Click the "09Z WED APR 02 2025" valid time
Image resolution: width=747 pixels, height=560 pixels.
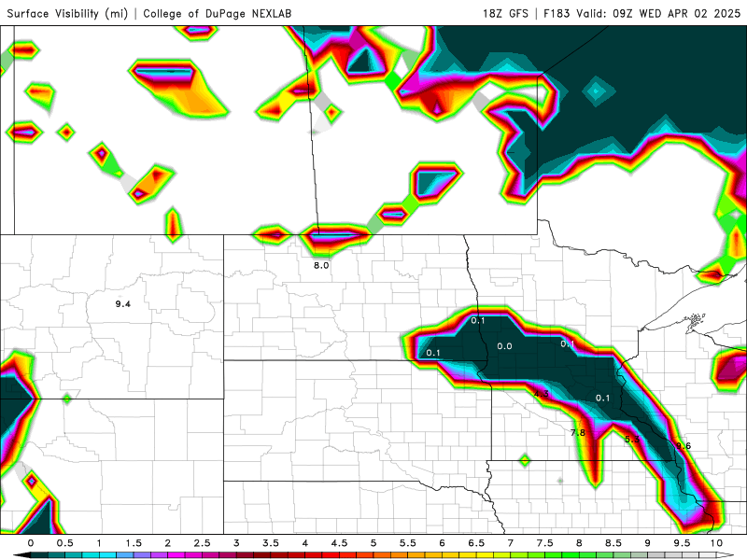676,13
